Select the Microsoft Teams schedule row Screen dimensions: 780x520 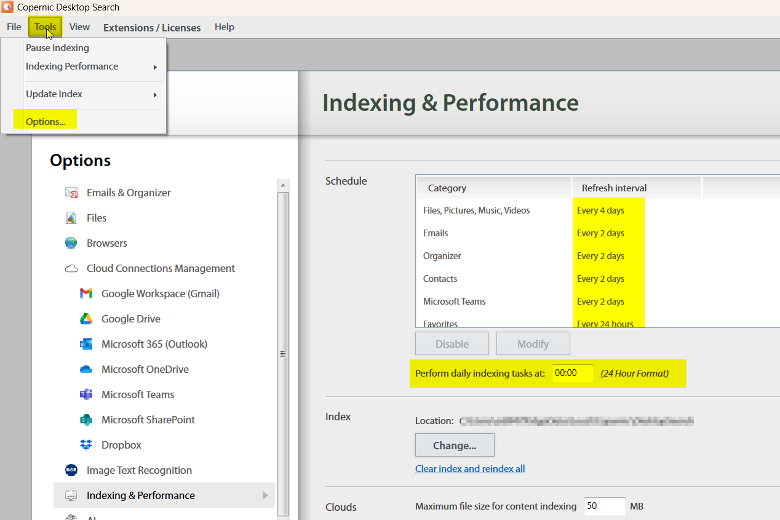pos(597,302)
